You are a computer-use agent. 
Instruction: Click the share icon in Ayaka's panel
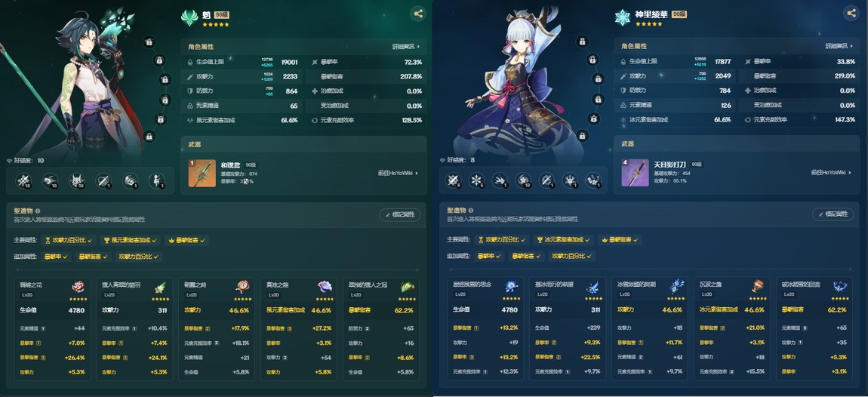[x=851, y=14]
